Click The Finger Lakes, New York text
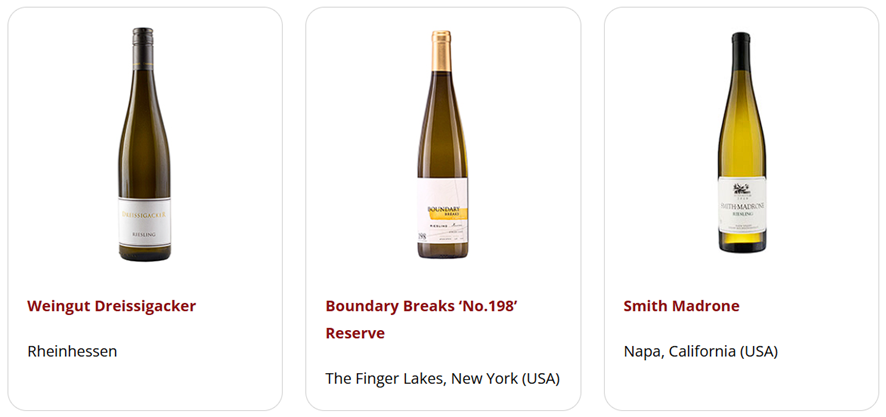886x417 pixels. pyautogui.click(x=442, y=378)
